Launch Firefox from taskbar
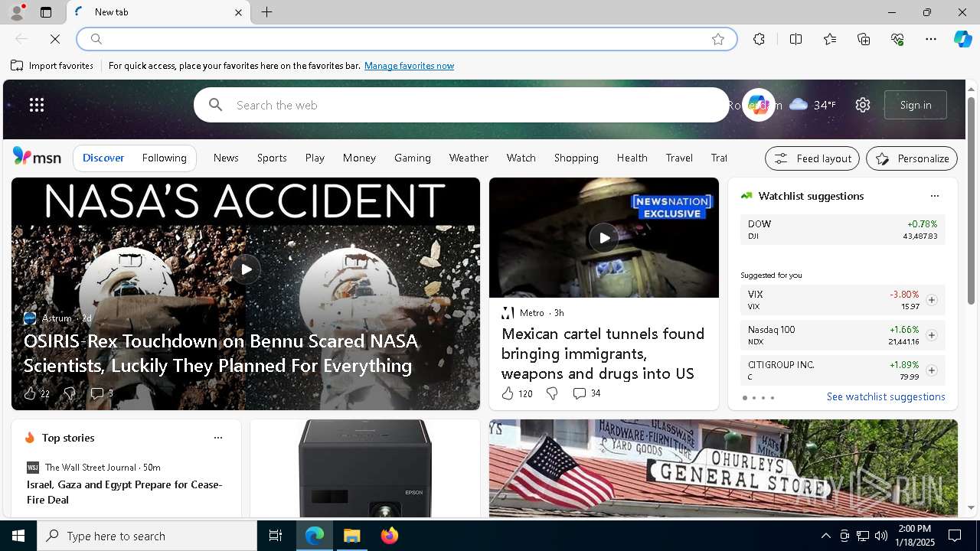980x551 pixels. [389, 536]
